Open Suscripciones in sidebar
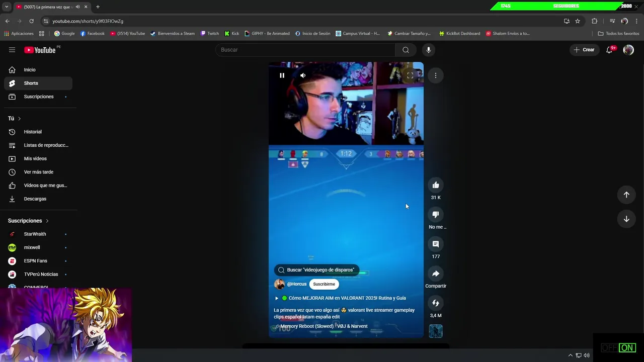Image resolution: width=644 pixels, height=362 pixels. tap(38, 97)
